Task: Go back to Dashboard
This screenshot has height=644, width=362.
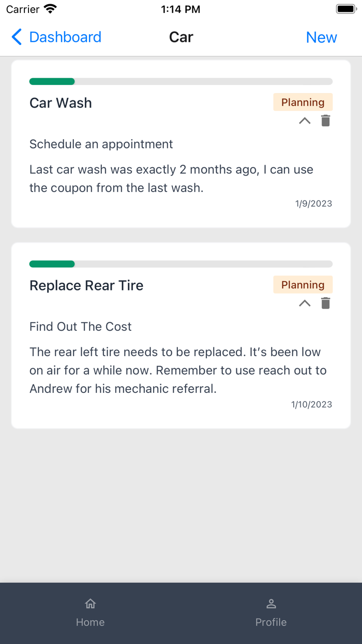Action: pos(65,37)
